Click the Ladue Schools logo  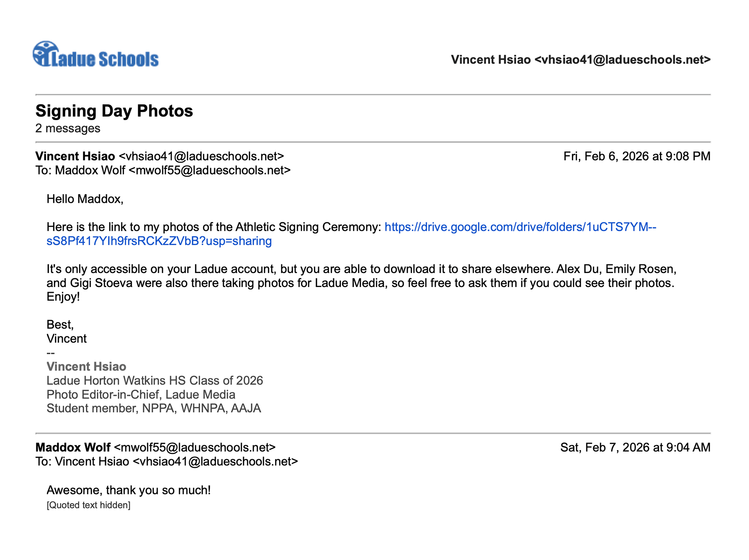click(x=96, y=55)
